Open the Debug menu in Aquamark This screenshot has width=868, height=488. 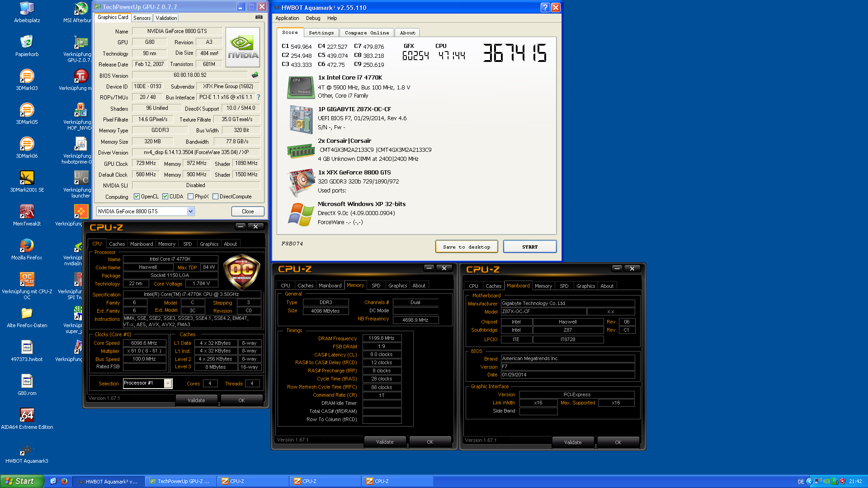pyautogui.click(x=313, y=18)
